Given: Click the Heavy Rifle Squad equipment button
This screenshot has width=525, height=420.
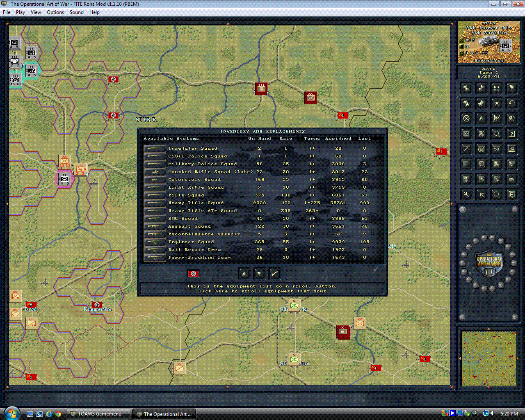Looking at the screenshot, I should click(x=155, y=203).
